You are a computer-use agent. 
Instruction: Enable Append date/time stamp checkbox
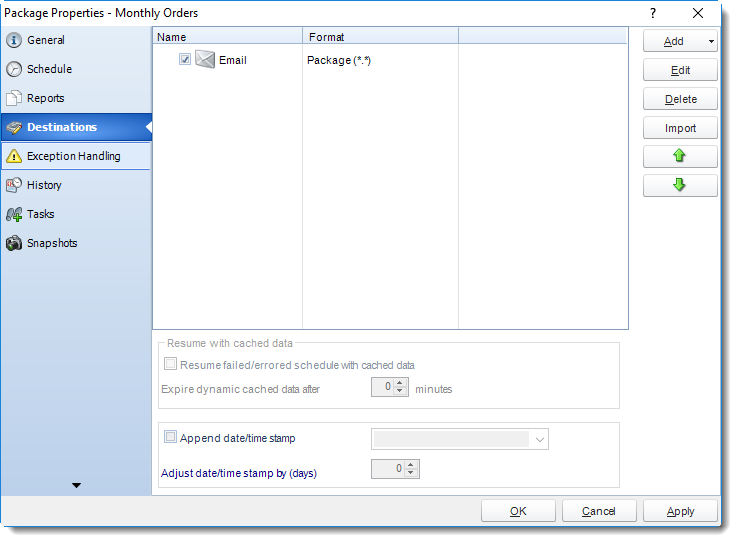coord(170,437)
